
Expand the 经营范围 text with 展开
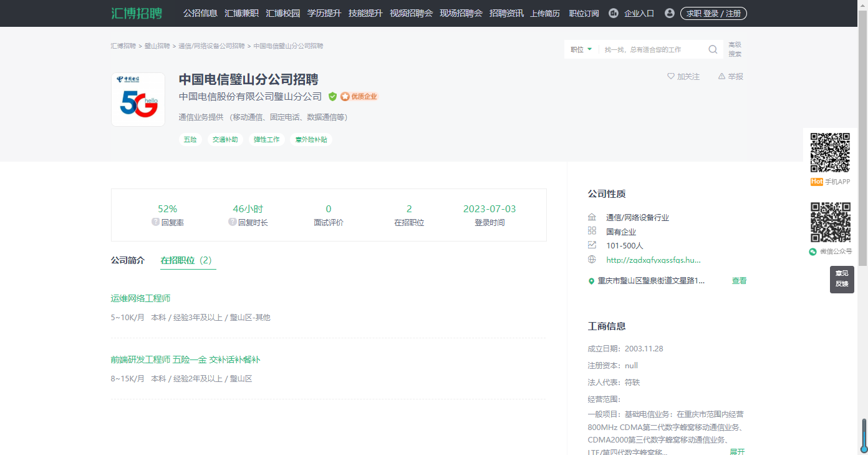pos(737,451)
